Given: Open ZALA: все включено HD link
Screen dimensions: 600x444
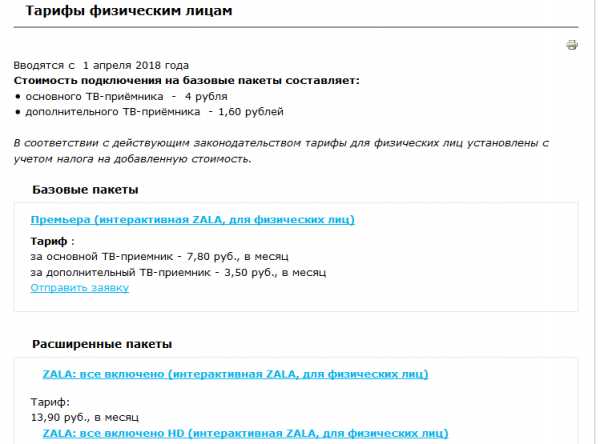Looking at the screenshot, I should (x=244, y=434).
